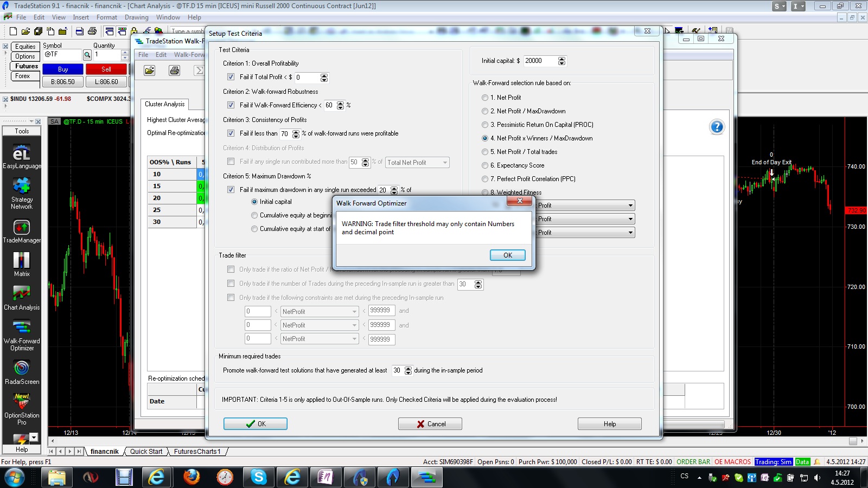Image resolution: width=868 pixels, height=488 pixels.
Task: Click the blue Buy button
Action: [x=63, y=69]
